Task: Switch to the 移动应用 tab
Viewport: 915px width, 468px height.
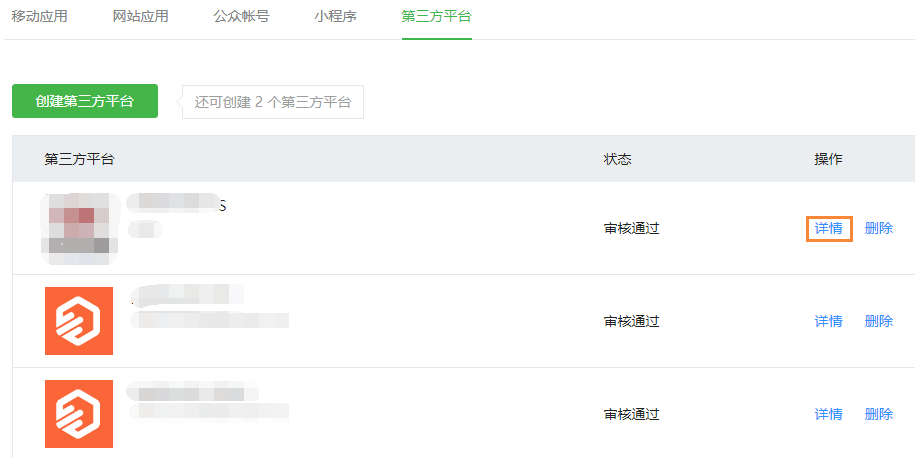Action: 40,16
